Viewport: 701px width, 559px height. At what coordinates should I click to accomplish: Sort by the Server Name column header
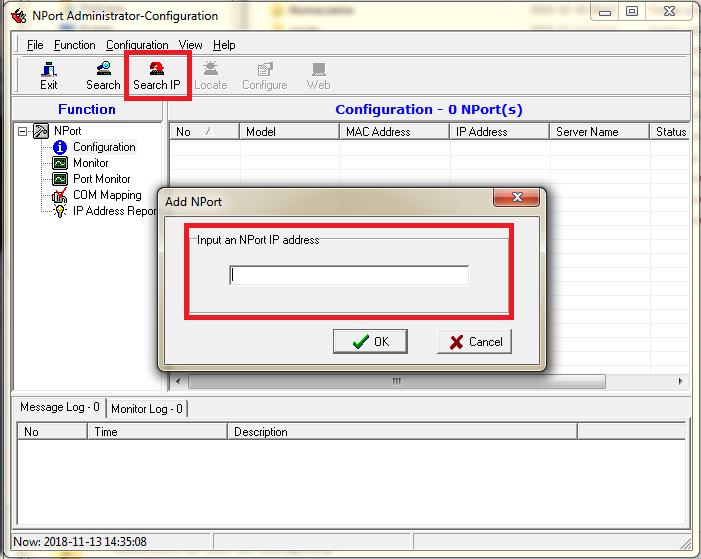coord(600,132)
